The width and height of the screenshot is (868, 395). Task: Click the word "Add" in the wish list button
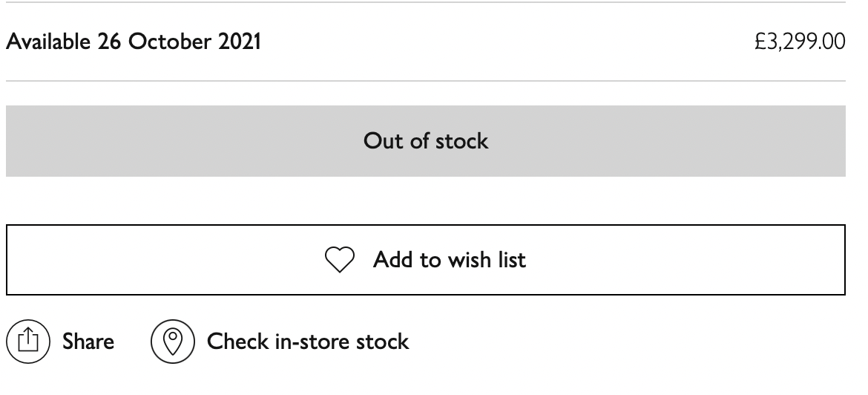pyautogui.click(x=392, y=260)
